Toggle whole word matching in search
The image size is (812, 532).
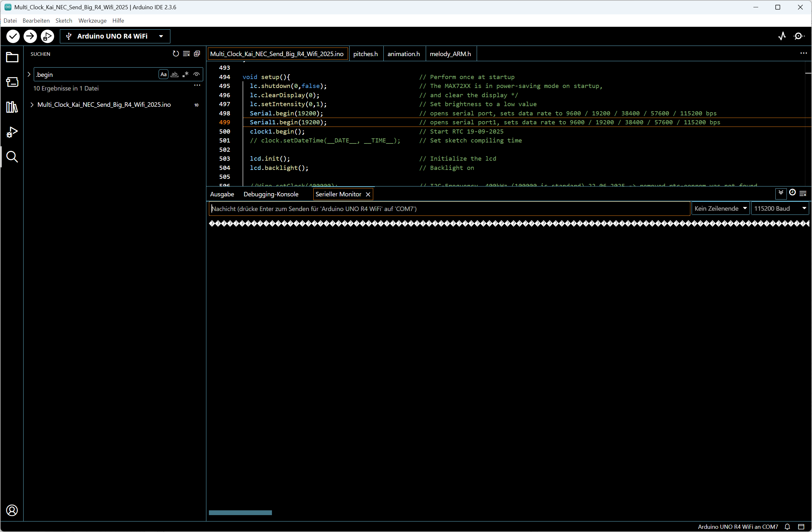[x=175, y=75]
